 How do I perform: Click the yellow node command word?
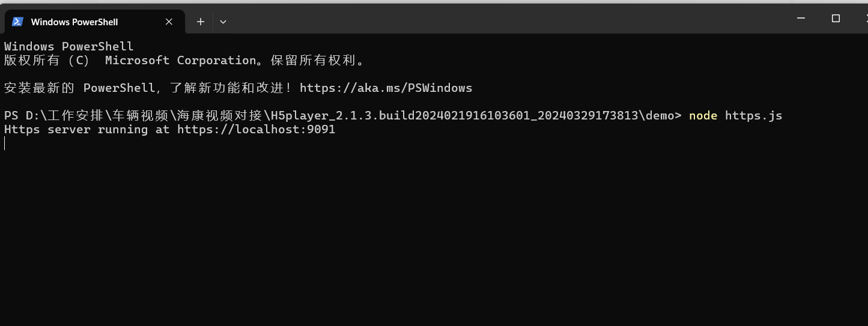(x=703, y=116)
